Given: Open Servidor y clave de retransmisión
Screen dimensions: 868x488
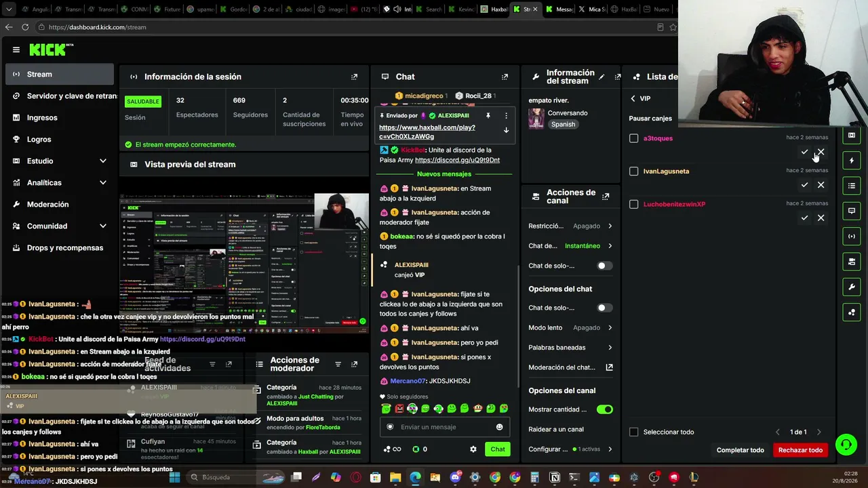Looking at the screenshot, I should coord(60,96).
